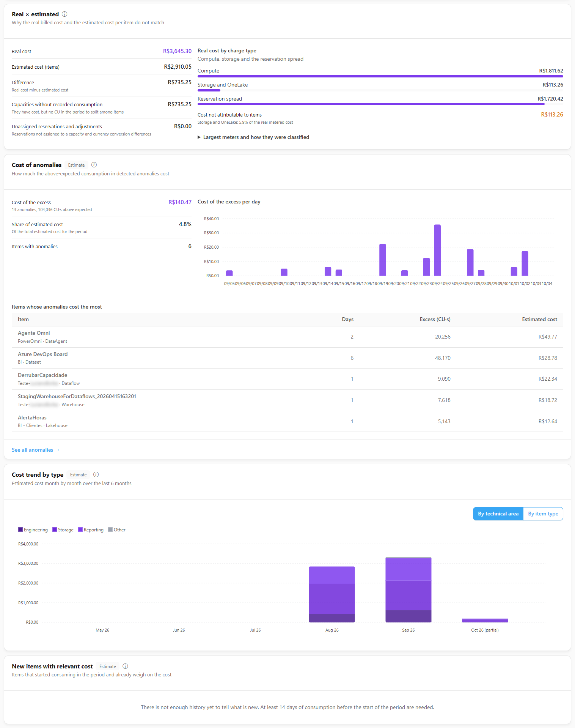Toggle Reporting legend swatch

tap(80, 529)
